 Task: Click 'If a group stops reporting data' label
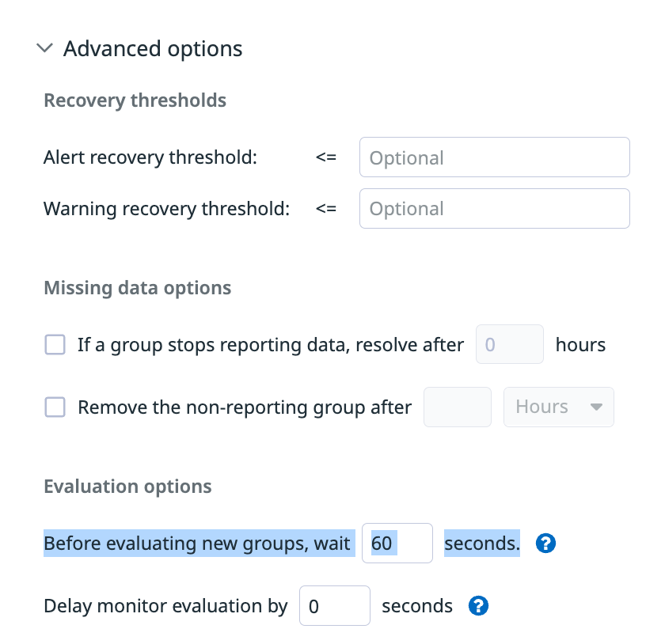(270, 345)
